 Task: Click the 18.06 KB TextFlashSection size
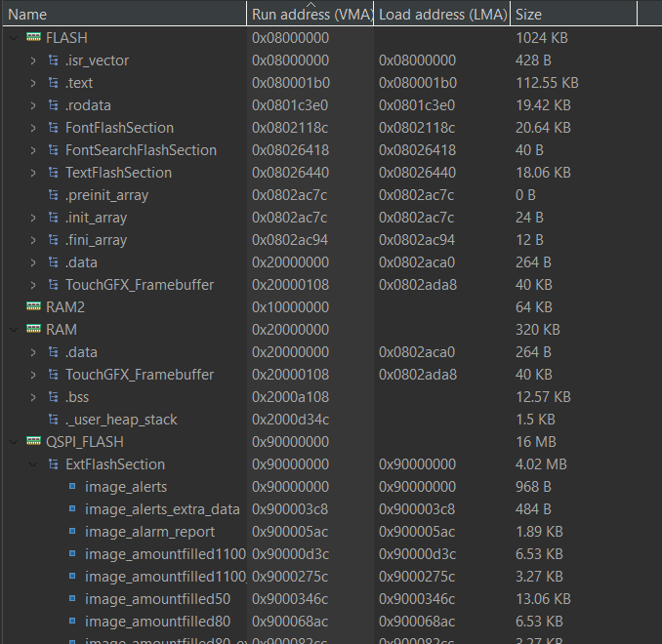tap(543, 173)
